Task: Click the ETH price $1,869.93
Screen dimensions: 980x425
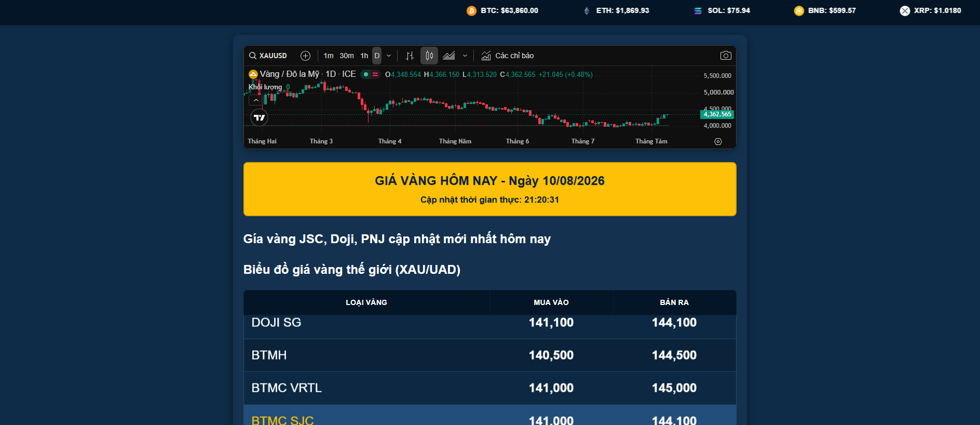Action: [x=632, y=10]
